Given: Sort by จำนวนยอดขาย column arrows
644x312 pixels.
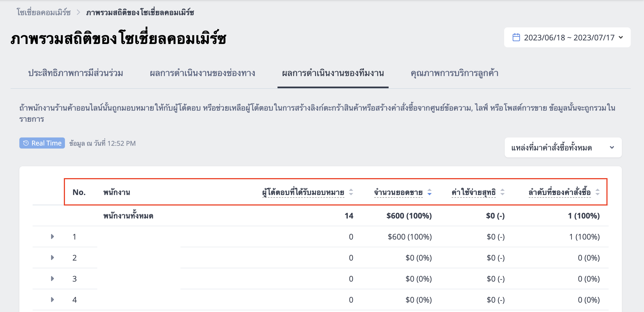Looking at the screenshot, I should coord(430,192).
